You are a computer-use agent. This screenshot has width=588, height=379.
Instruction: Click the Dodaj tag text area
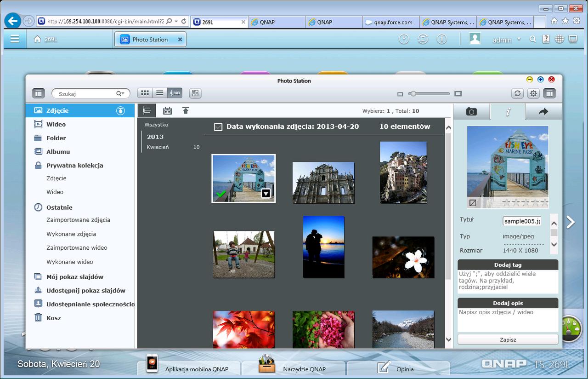pos(508,281)
